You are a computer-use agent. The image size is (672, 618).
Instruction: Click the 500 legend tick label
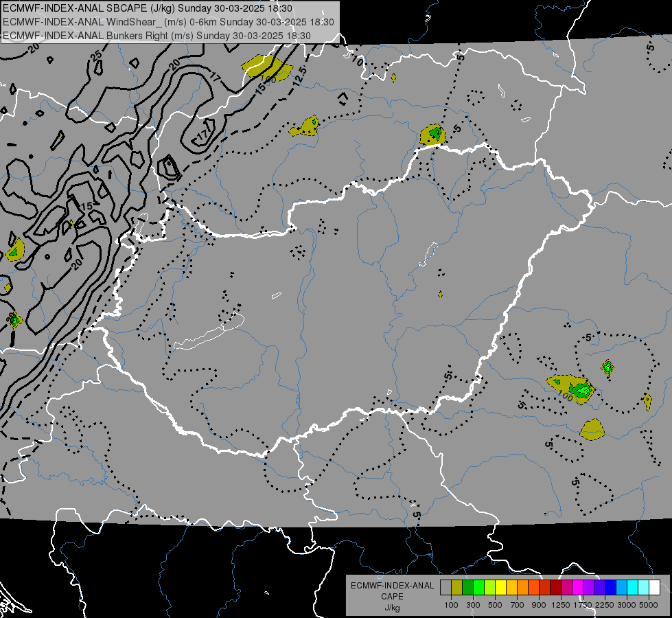[x=495, y=605]
